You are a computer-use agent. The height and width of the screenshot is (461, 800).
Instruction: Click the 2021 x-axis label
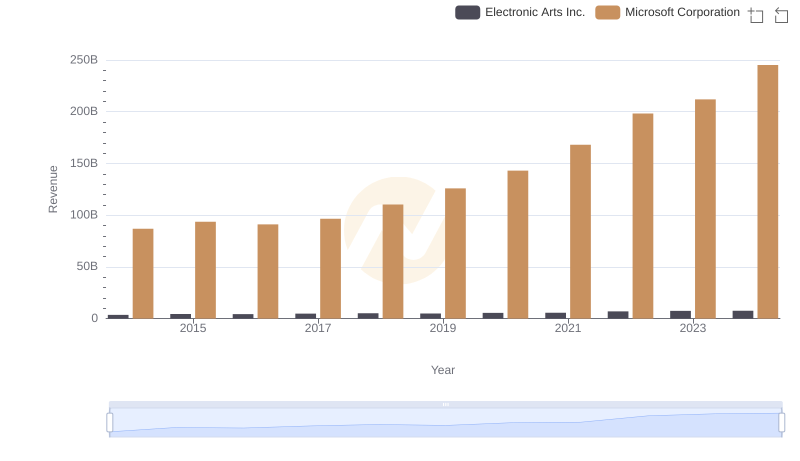pyautogui.click(x=568, y=328)
